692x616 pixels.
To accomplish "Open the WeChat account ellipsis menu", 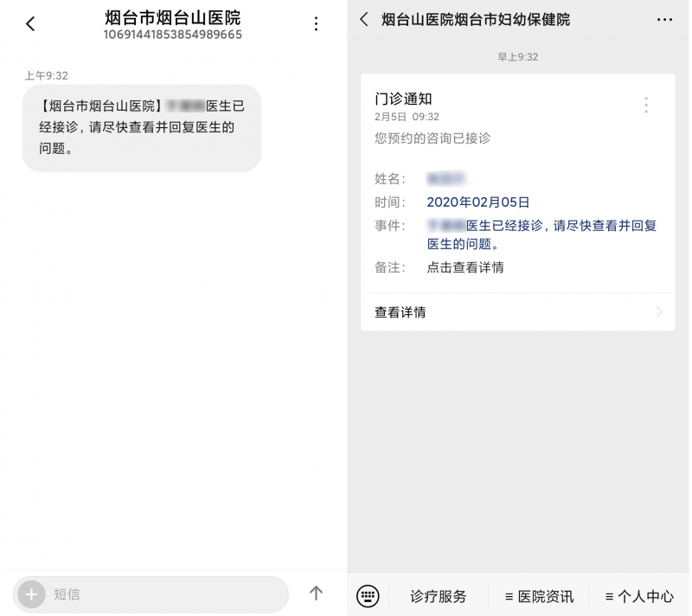I will 664,19.
